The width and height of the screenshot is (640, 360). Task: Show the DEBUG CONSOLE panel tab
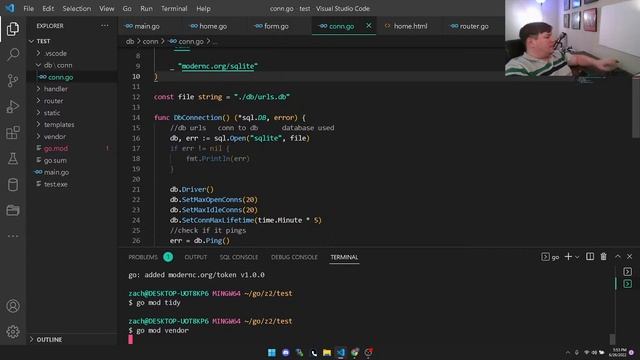tap(294, 257)
